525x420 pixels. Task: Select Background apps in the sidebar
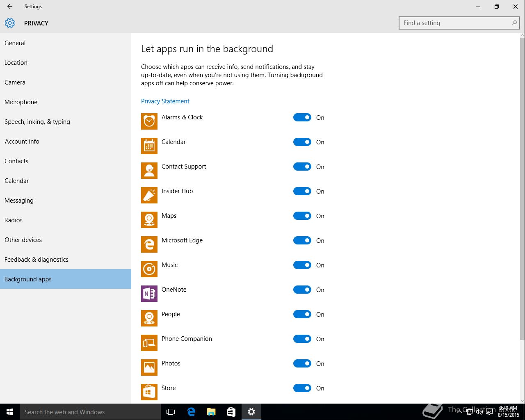pyautogui.click(x=66, y=279)
